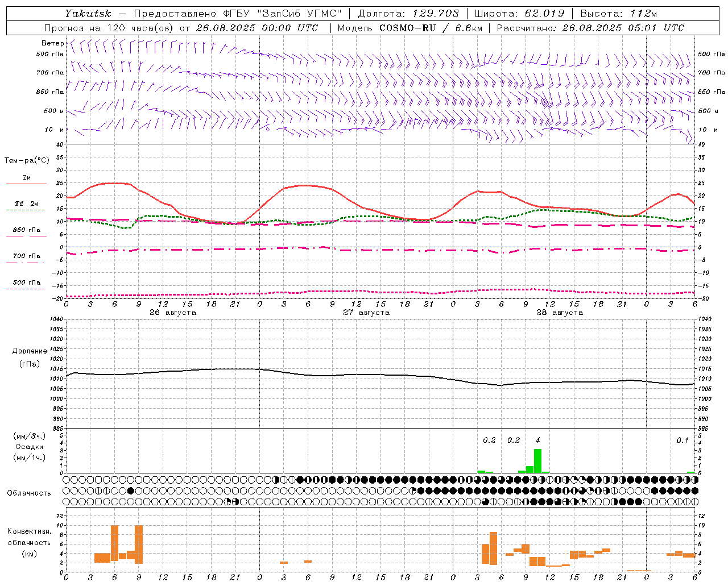Click the tallest green precipitation bar
This screenshot has width=728, height=582.
(x=537, y=461)
